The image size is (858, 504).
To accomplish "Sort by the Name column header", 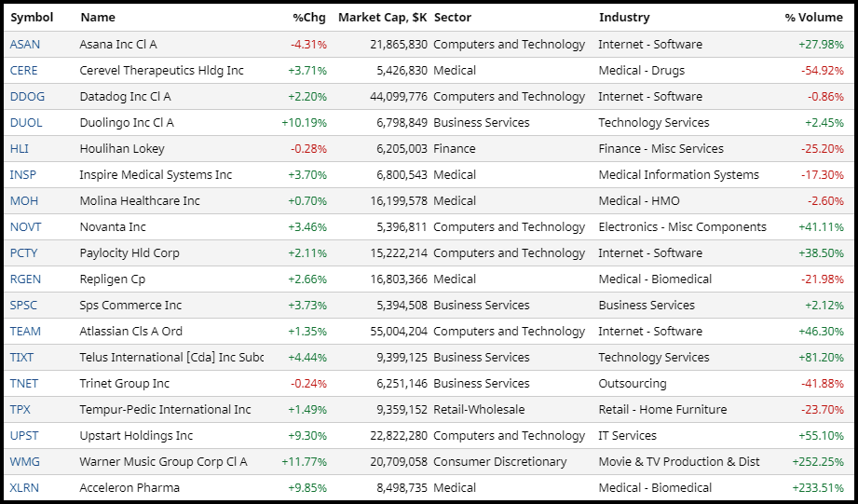I will (98, 18).
